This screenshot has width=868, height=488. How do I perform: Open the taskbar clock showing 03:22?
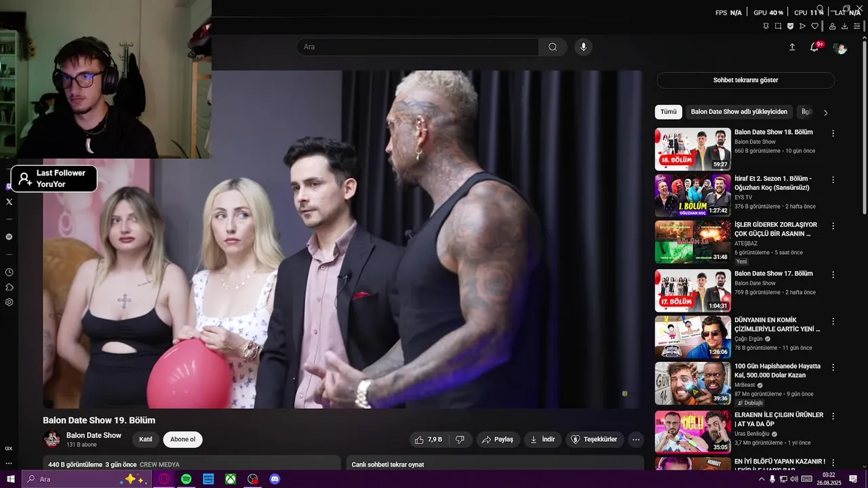coord(829,479)
